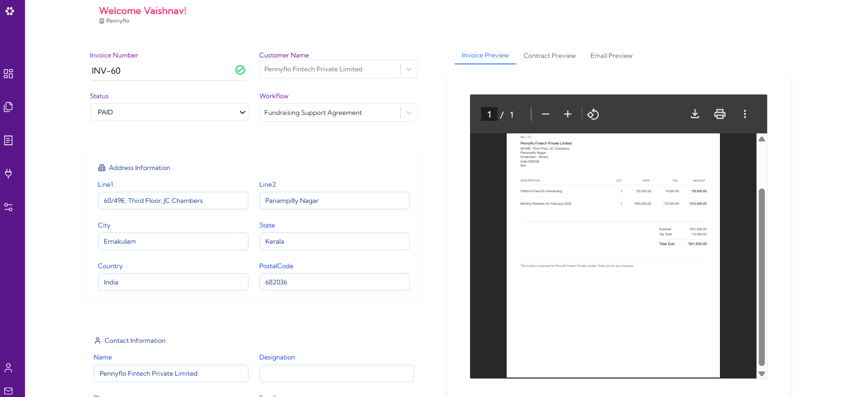The width and height of the screenshot is (868, 397).
Task: Open the Status PAID dropdown
Action: [x=169, y=112]
